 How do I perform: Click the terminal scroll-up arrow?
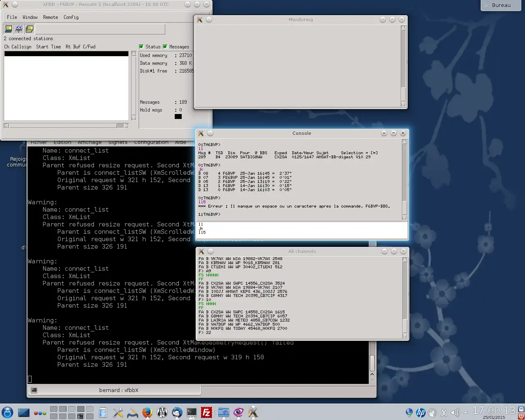[x=372, y=374]
